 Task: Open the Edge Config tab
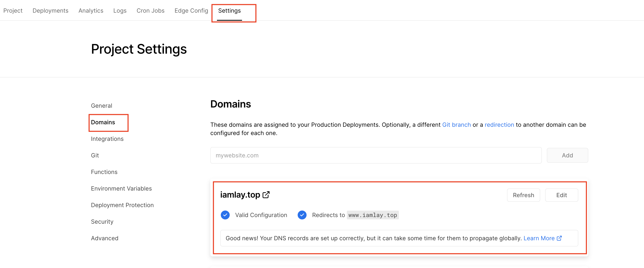pos(191,11)
